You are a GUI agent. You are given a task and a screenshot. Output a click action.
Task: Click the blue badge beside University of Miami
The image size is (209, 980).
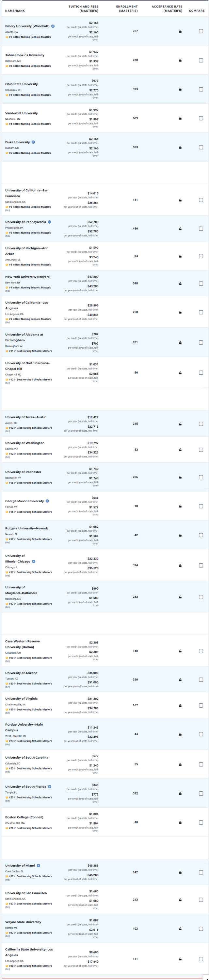tap(39, 866)
